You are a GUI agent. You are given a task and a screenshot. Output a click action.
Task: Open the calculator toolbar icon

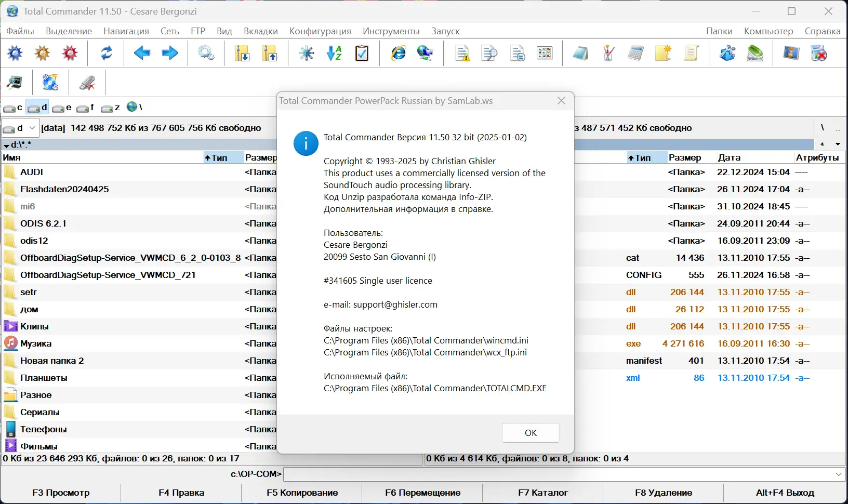635,53
